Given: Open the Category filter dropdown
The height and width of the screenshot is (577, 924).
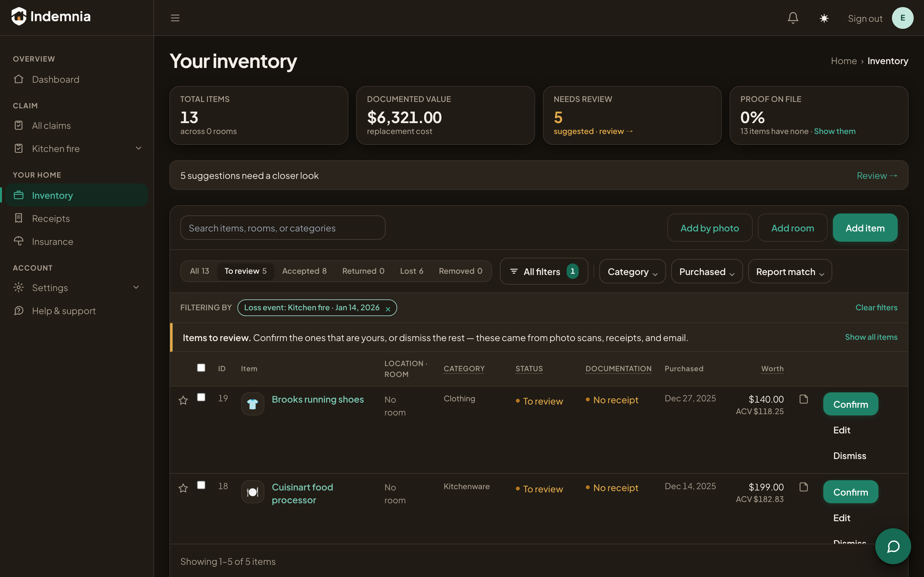Looking at the screenshot, I should tap(632, 271).
